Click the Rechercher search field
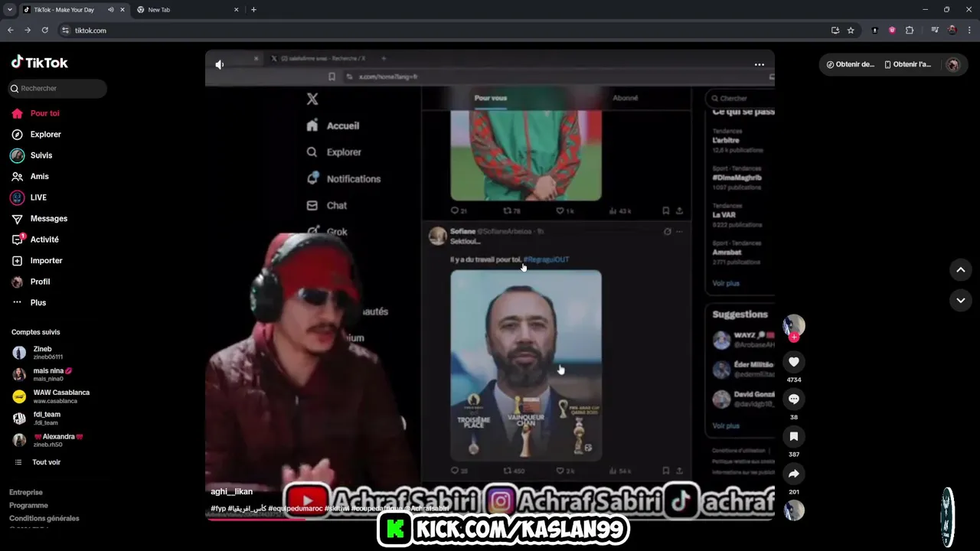The image size is (980, 551). pyautogui.click(x=57, y=88)
